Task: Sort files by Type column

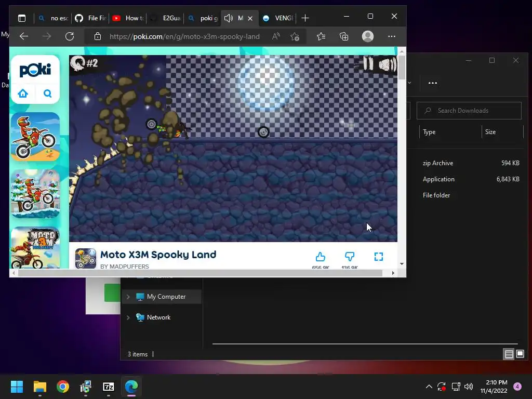Action: pyautogui.click(x=450, y=132)
